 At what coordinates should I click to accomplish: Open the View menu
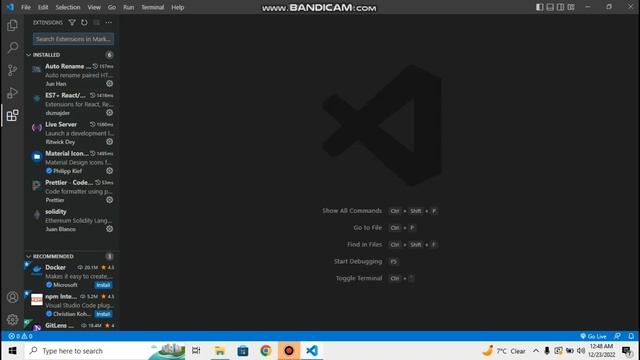(94, 7)
